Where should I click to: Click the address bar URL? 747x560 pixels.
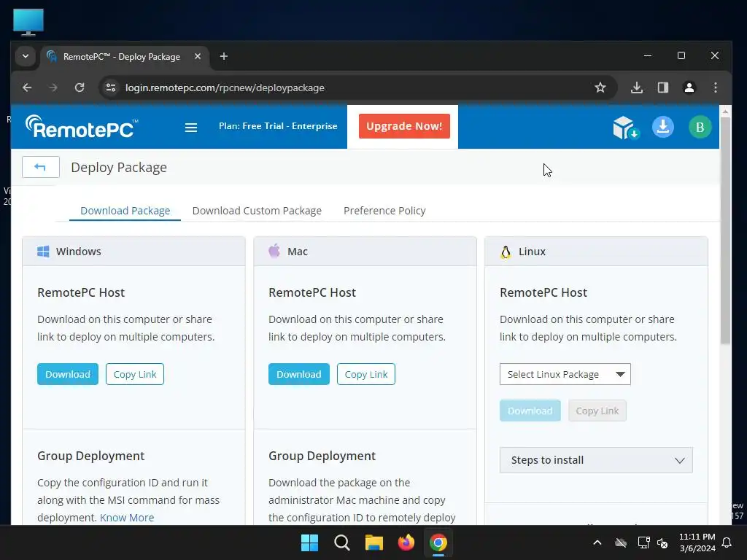(225, 87)
